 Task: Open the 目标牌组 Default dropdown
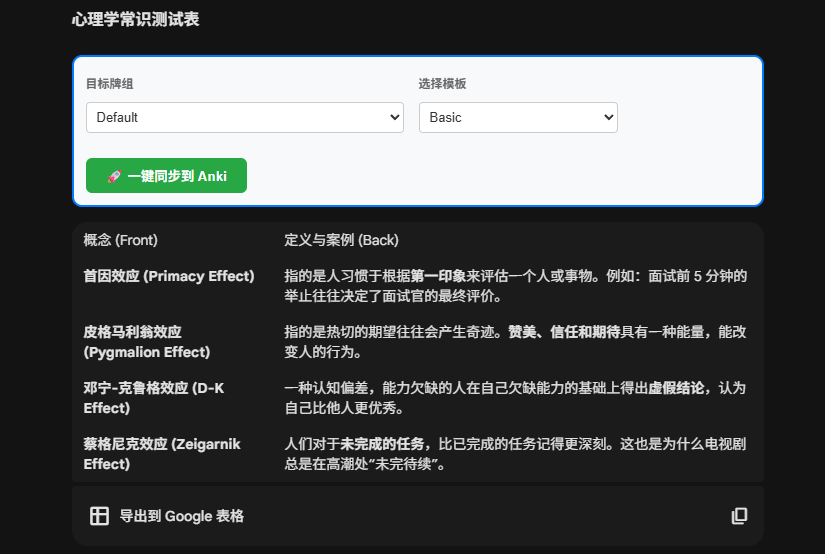pyautogui.click(x=244, y=117)
